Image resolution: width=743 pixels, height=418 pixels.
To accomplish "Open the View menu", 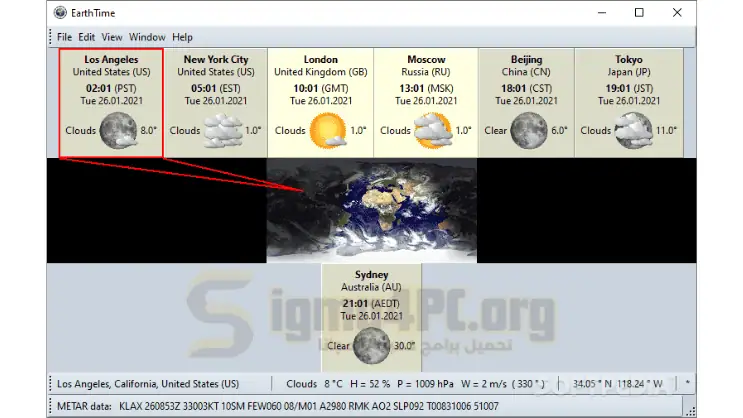I will click(x=112, y=37).
